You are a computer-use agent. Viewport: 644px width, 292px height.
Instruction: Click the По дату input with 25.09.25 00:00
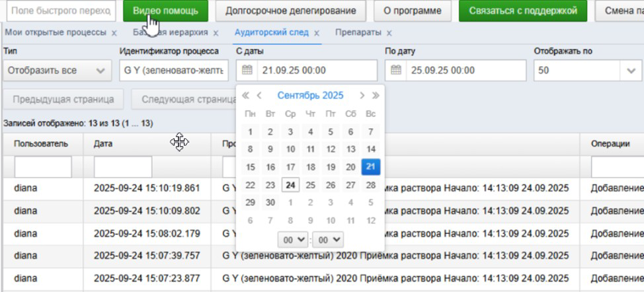(x=465, y=71)
